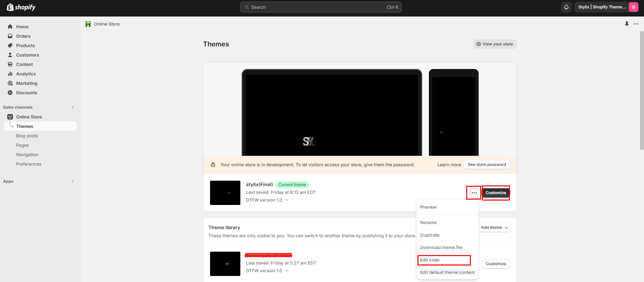Click the Theme library heading
This screenshot has width=644, height=282.
[224, 227]
